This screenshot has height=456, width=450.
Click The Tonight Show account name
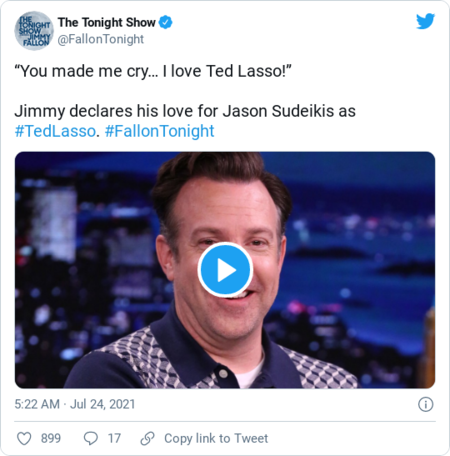(107, 22)
